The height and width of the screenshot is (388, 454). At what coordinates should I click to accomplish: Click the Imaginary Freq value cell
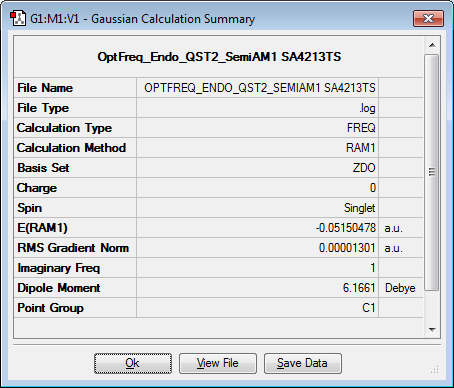click(x=257, y=268)
